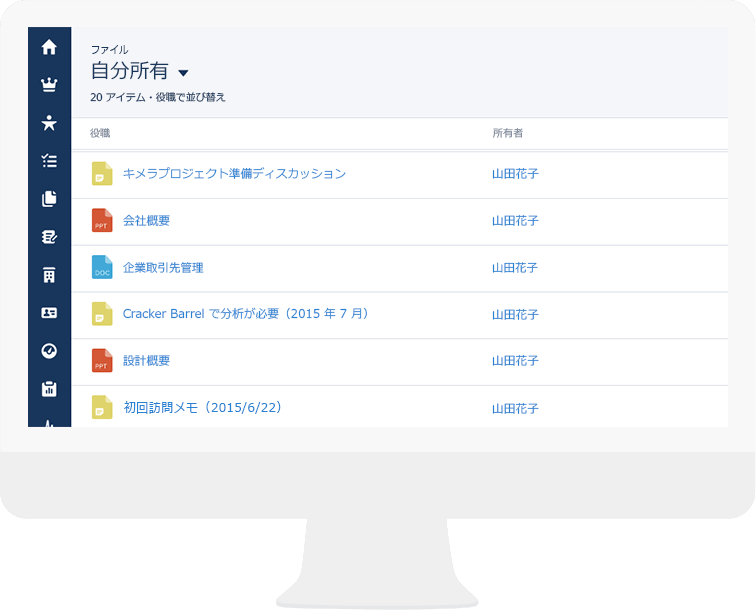Sort by the 所有者 column header
Viewport: 756px width, 610px height.
(x=507, y=133)
